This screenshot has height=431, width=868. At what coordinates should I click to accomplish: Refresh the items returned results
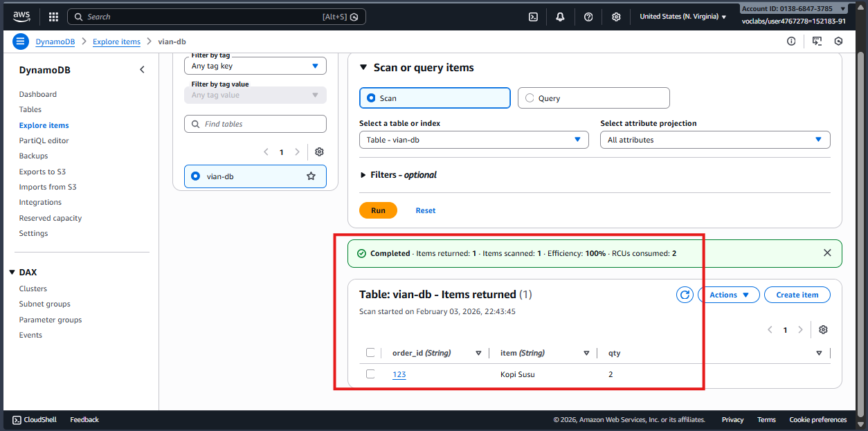coord(685,295)
